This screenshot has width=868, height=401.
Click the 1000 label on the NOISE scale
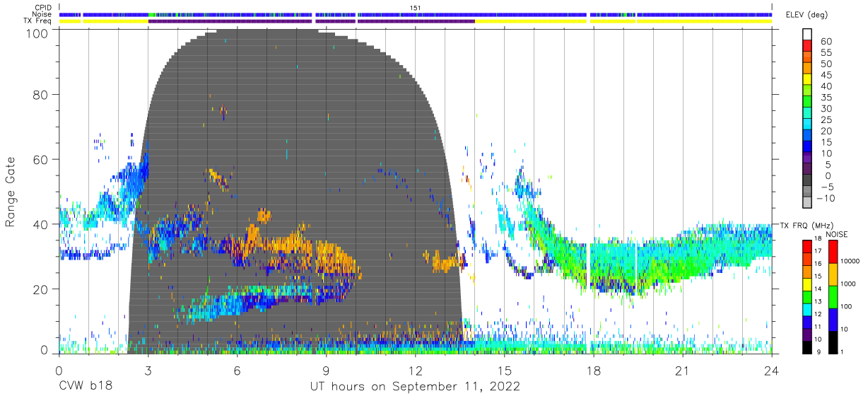pyautogui.click(x=848, y=284)
